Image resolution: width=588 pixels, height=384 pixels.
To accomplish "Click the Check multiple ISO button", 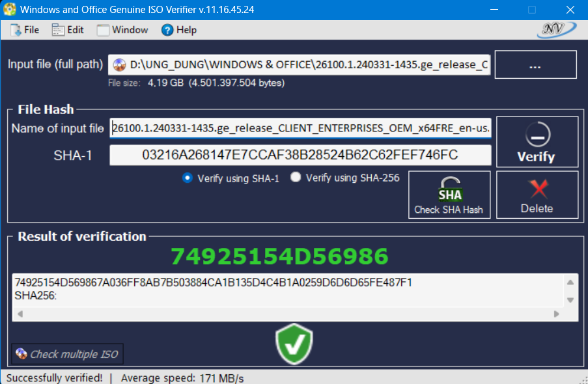I will click(67, 354).
